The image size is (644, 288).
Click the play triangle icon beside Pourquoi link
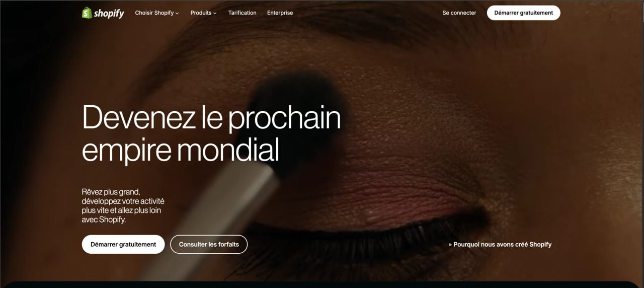tap(450, 245)
